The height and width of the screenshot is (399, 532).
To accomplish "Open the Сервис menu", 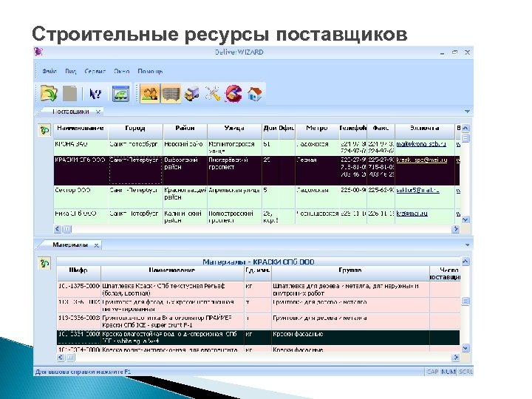I will 95,71.
